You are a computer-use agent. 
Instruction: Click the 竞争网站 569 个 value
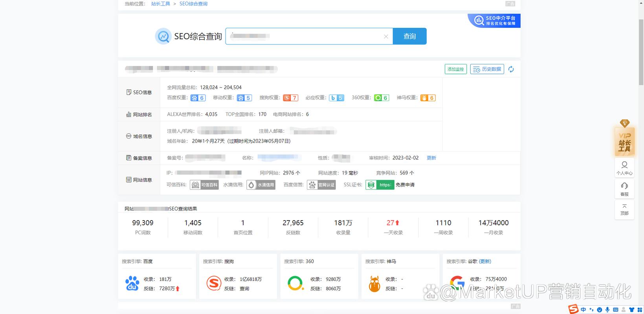point(407,173)
